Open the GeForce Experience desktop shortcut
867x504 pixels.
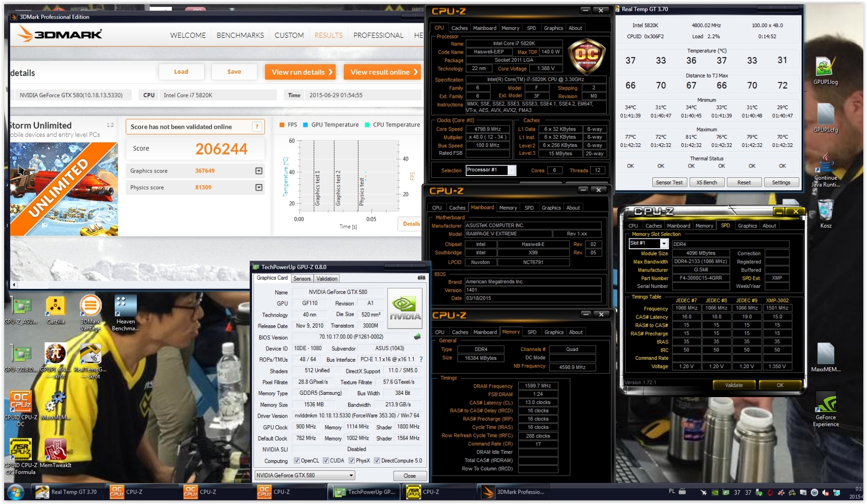(825, 409)
